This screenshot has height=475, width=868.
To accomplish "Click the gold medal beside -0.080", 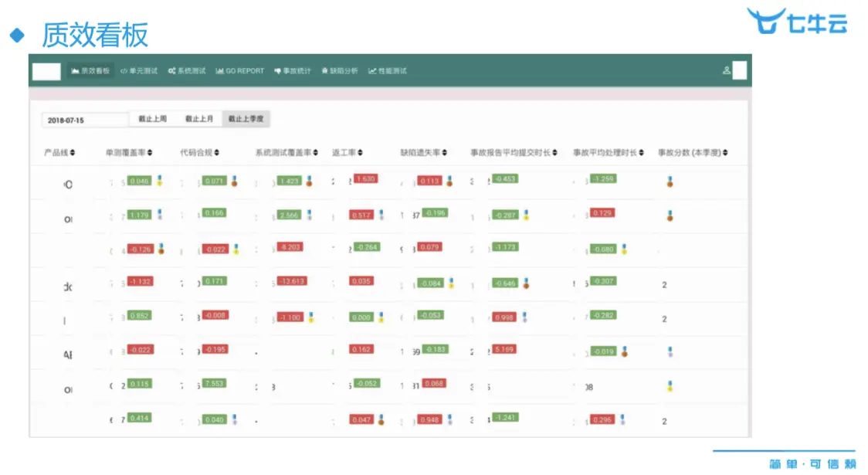I will point(624,249).
